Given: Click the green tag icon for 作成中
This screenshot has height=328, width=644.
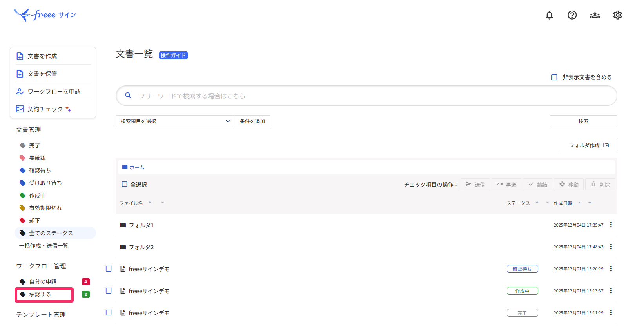Looking at the screenshot, I should point(23,196).
